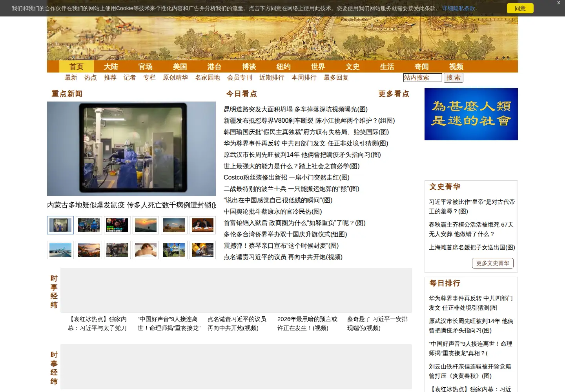Click the blue 為甚麼人類是迷的社會 banner
This screenshot has width=565, height=392.
471,114
